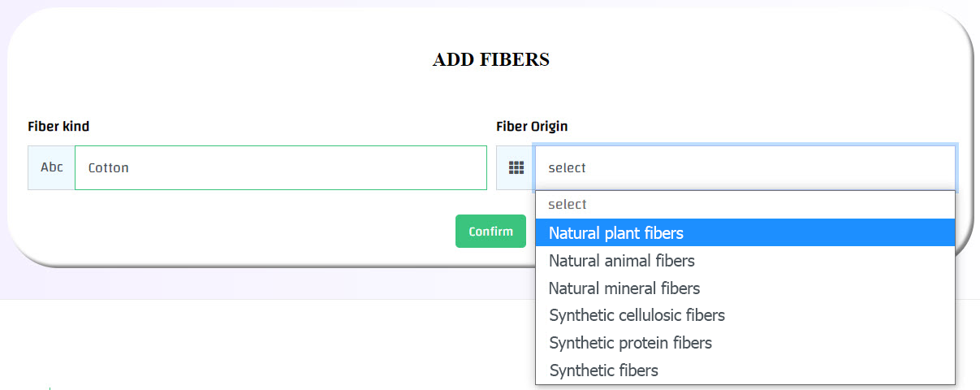Click the Fiber kind label

[58, 126]
